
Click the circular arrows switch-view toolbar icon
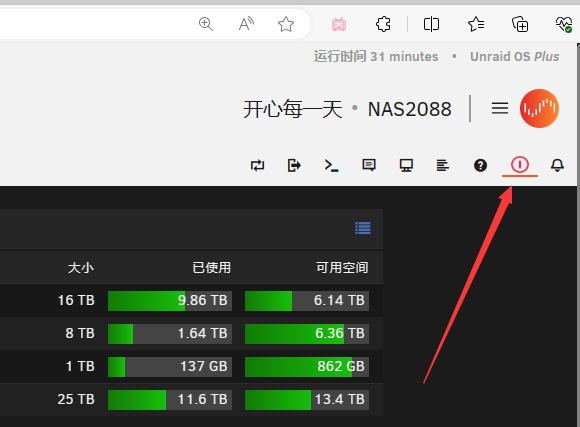tap(257, 165)
